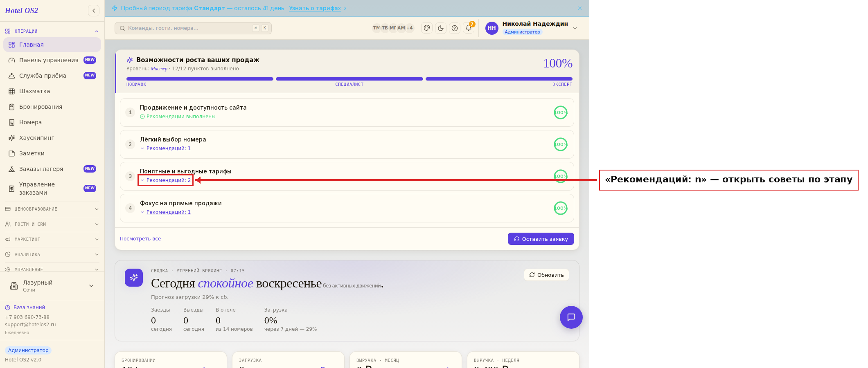Click the HH user avatar
Image resolution: width=868 pixels, height=368 pixels.
click(492, 28)
